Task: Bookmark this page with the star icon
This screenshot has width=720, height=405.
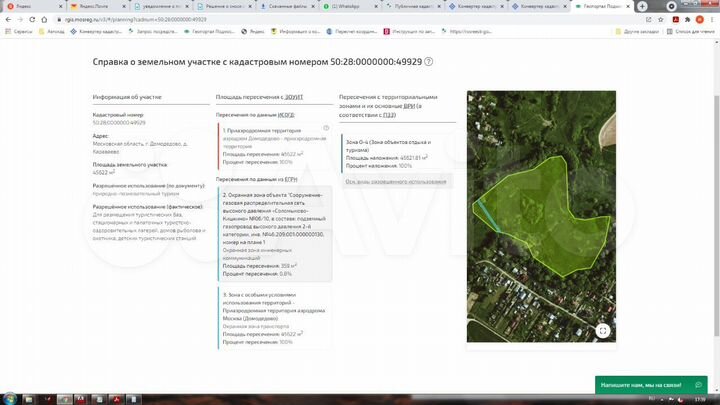Action: 661,20
